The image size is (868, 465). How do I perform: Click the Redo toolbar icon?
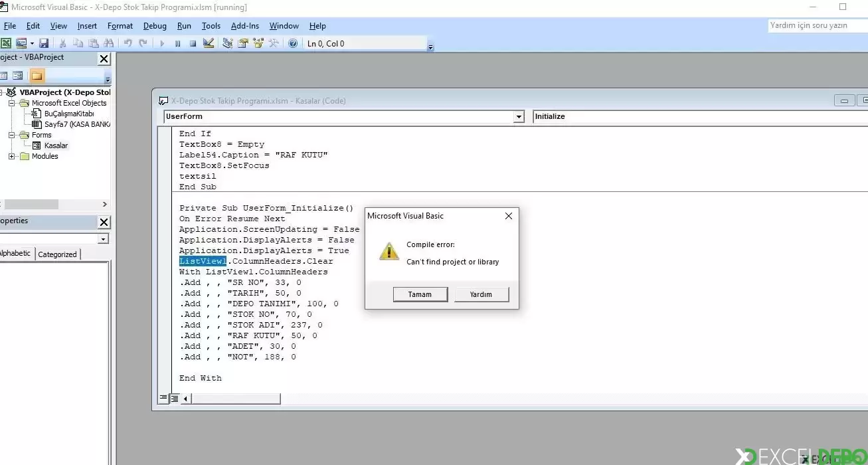click(143, 43)
